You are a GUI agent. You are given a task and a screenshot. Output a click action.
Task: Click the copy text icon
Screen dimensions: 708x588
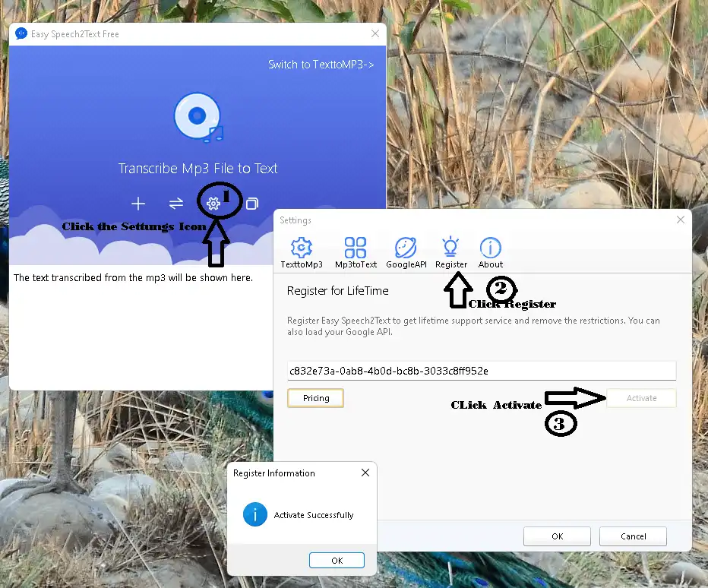coord(252,204)
